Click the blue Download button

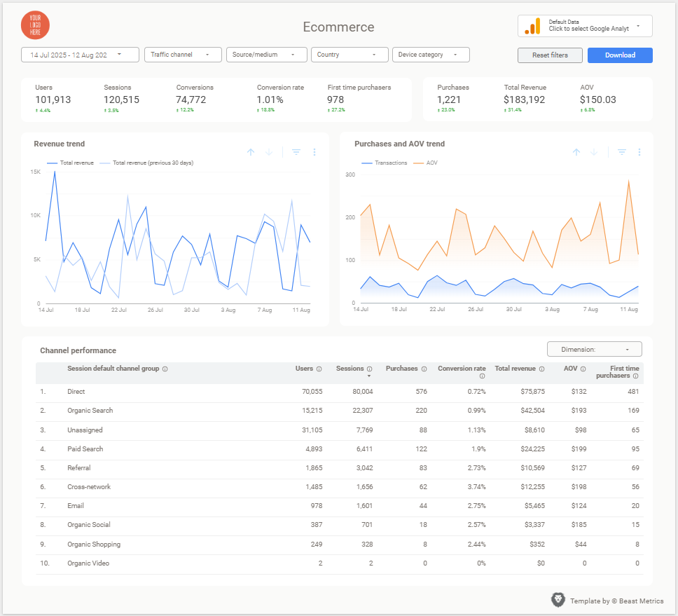[620, 55]
